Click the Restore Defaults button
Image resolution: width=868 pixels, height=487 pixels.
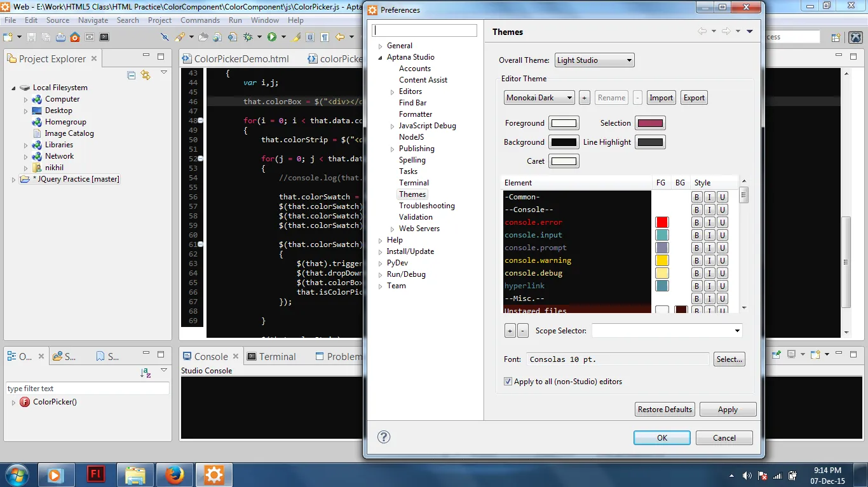click(x=664, y=410)
